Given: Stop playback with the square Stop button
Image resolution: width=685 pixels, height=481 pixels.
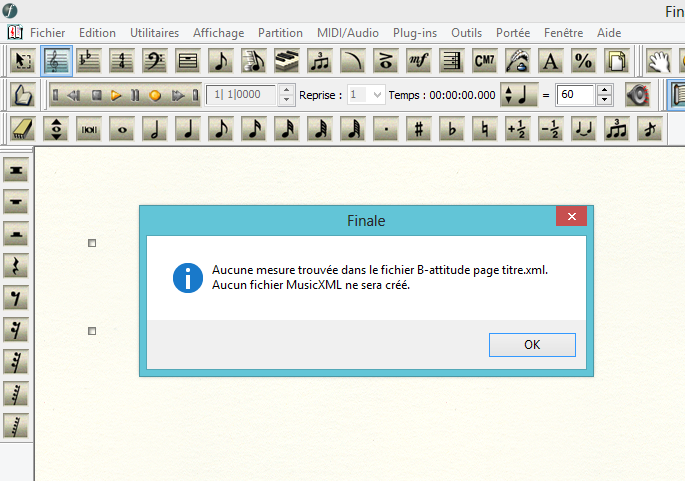Looking at the screenshot, I should click(x=97, y=96).
